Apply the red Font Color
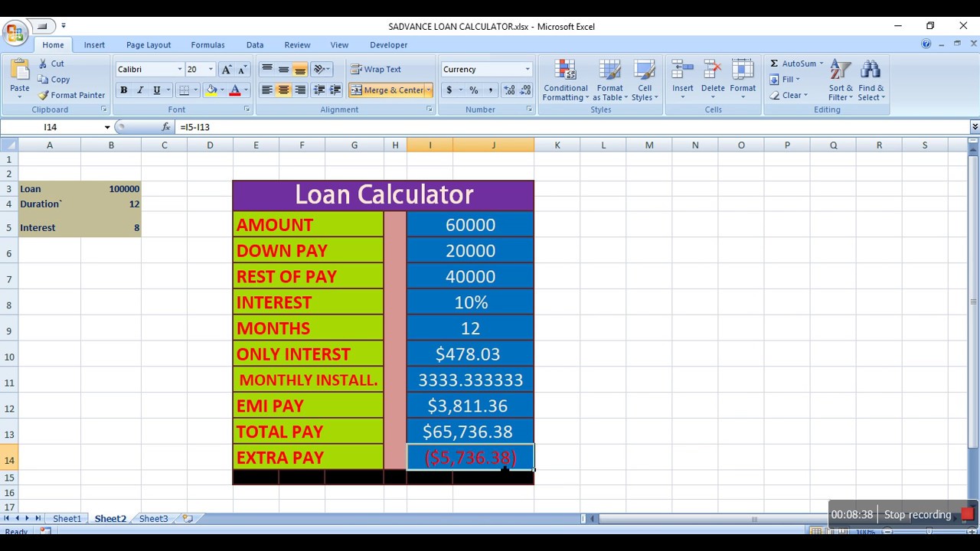 coord(234,90)
